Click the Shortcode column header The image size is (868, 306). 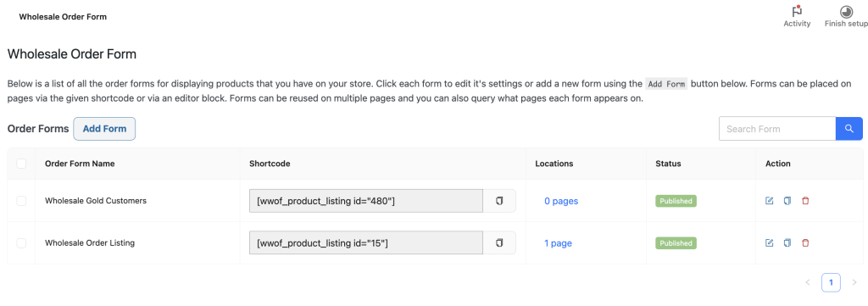pos(270,164)
